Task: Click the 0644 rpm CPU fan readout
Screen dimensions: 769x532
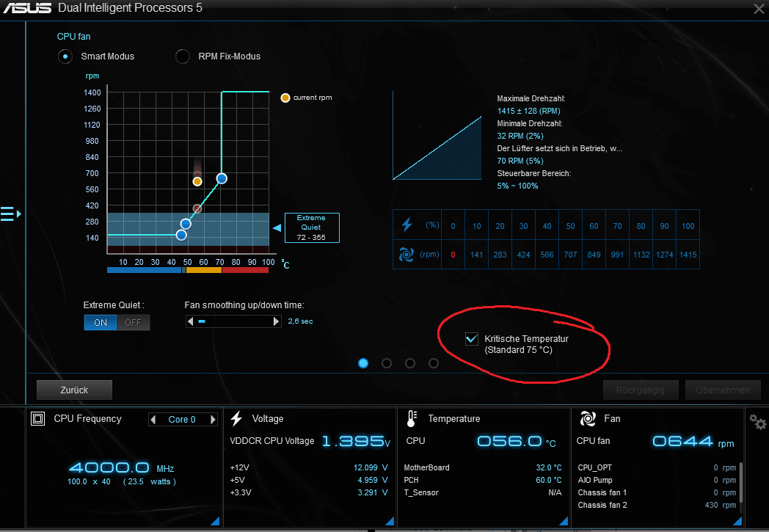Action: pos(693,441)
